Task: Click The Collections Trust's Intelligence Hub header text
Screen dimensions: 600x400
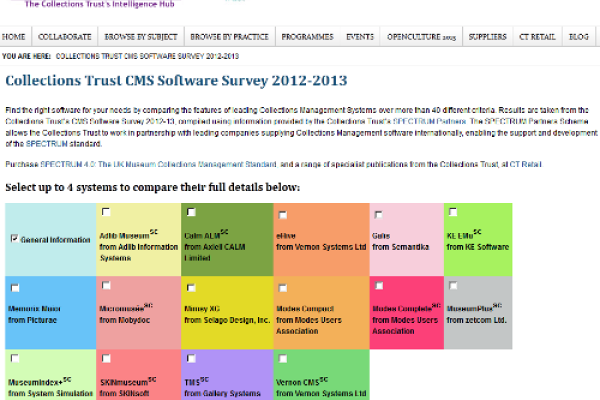Action: click(x=99, y=4)
